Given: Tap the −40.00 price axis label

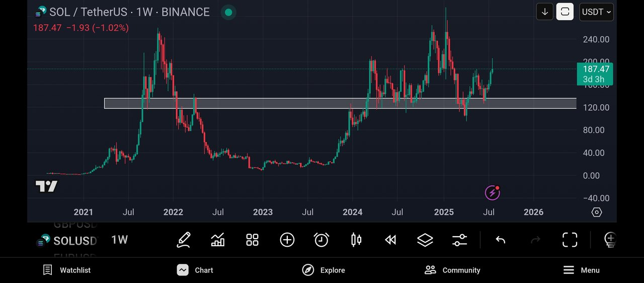Looking at the screenshot, I should (x=596, y=198).
